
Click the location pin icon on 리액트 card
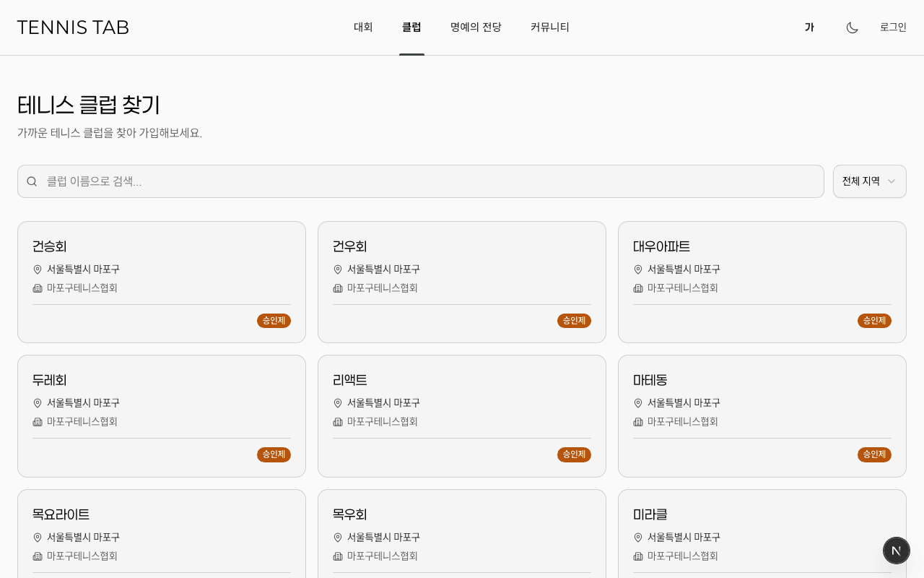click(x=337, y=403)
